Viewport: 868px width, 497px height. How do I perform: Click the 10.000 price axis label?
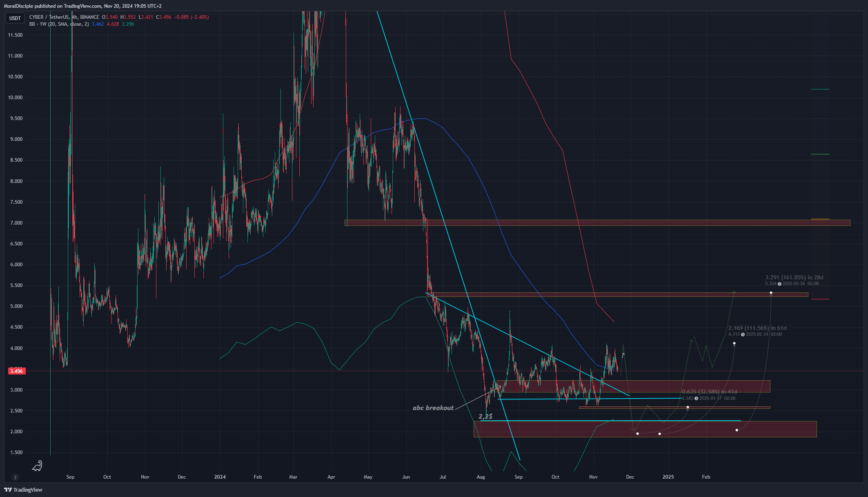[16, 98]
